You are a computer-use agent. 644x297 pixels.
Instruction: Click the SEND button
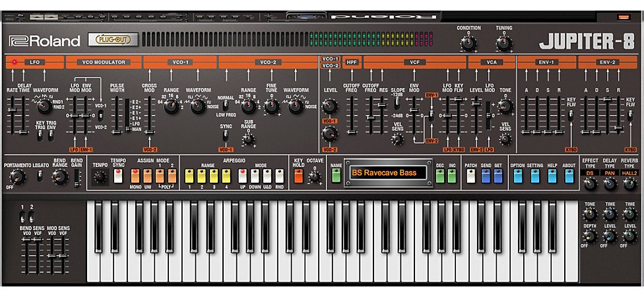486,176
